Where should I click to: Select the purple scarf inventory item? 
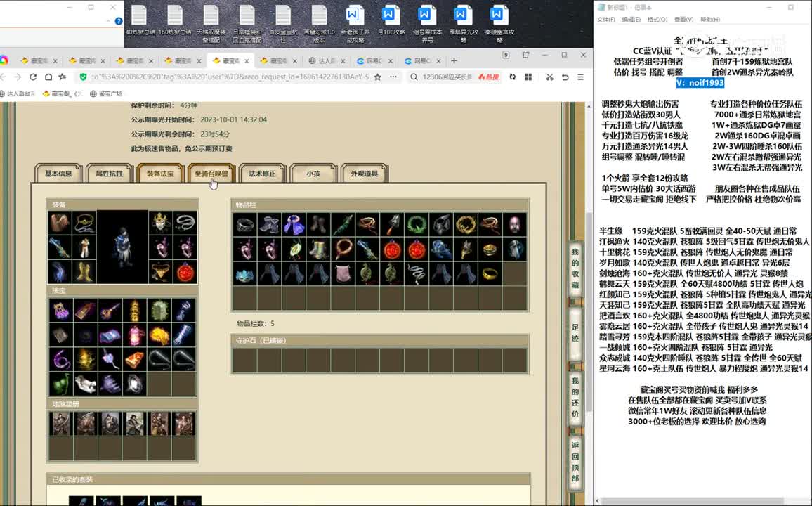(294, 225)
